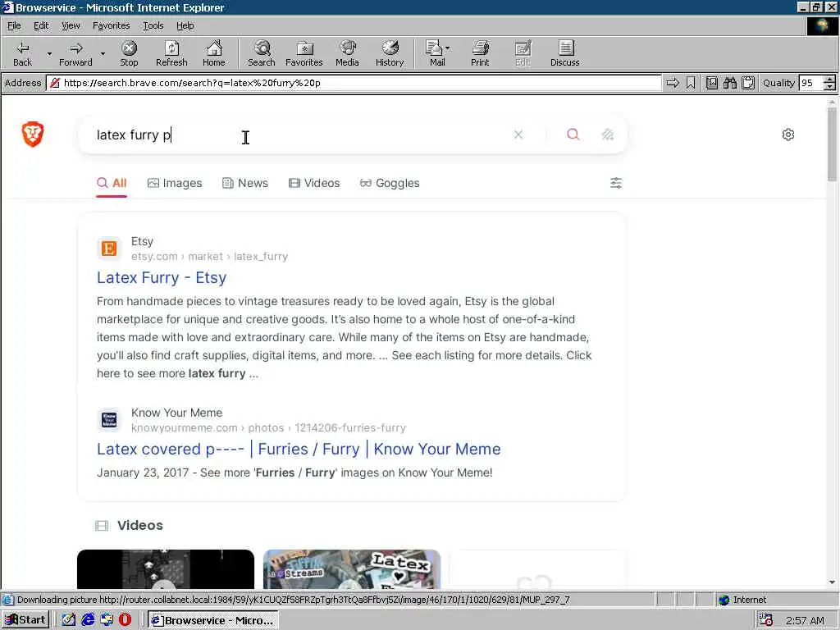The width and height of the screenshot is (840, 630).
Task: Click the vertical scrollbar thumb
Action: (832, 144)
